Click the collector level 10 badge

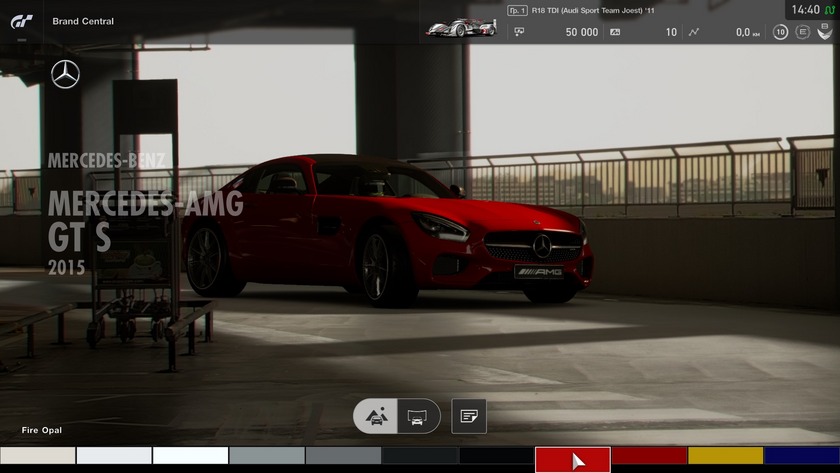pyautogui.click(x=780, y=32)
